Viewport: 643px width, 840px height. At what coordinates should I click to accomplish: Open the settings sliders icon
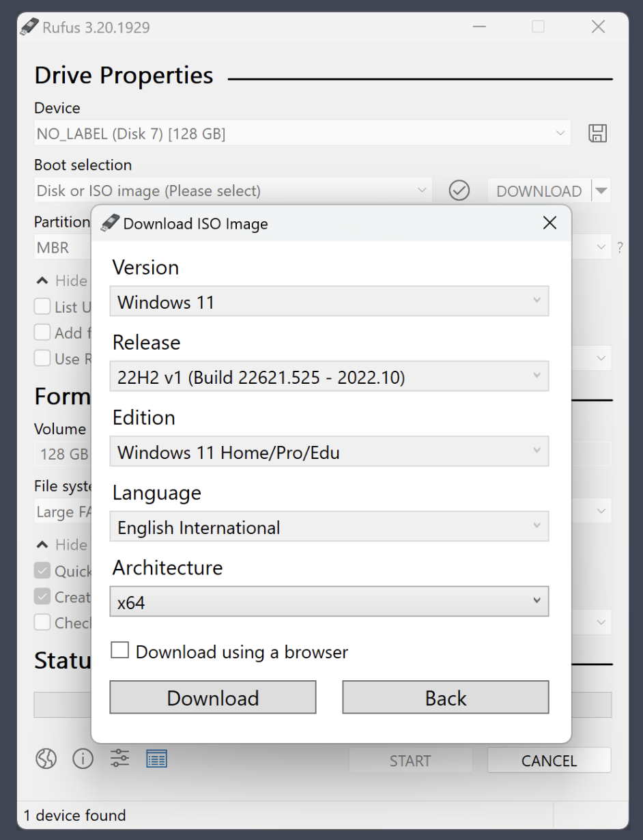point(119,759)
